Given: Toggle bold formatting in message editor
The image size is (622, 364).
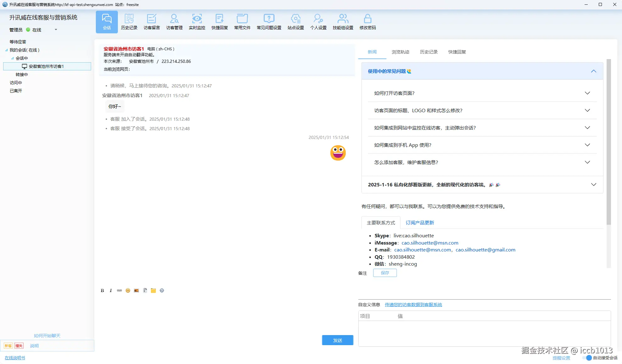Looking at the screenshot, I should 102,290.
